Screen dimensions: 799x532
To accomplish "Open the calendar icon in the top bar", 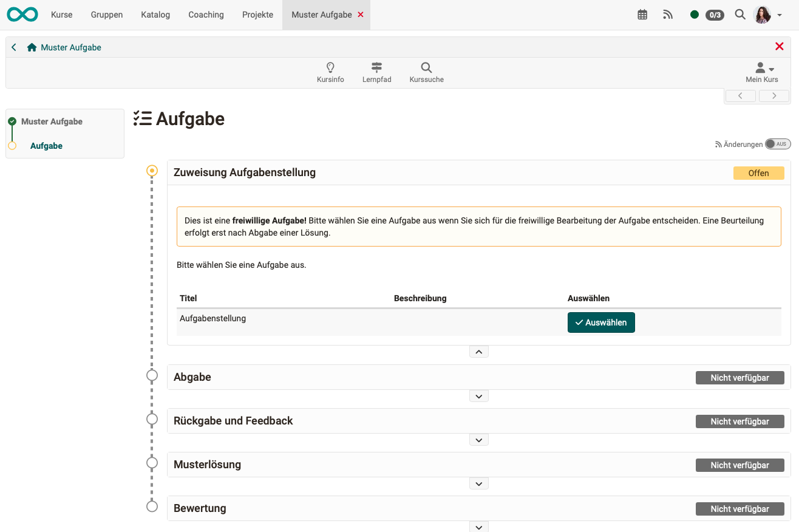I will pos(642,14).
